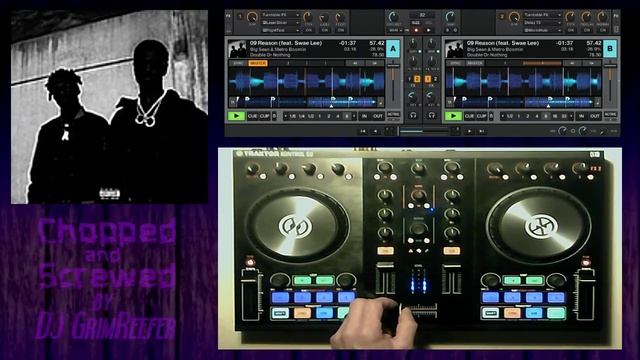Click CUP on Deck B
The height and width of the screenshot is (360, 640).
(482, 116)
